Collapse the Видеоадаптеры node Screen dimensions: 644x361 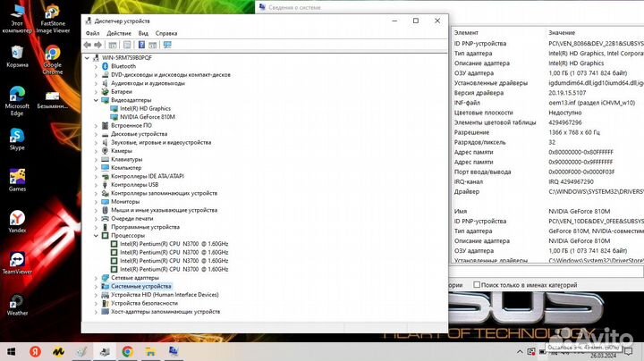(x=96, y=100)
